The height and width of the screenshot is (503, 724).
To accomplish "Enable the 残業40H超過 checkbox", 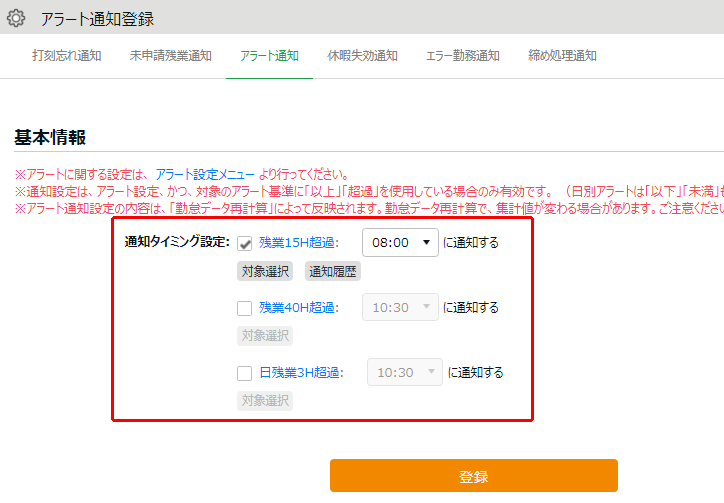I will 245,308.
